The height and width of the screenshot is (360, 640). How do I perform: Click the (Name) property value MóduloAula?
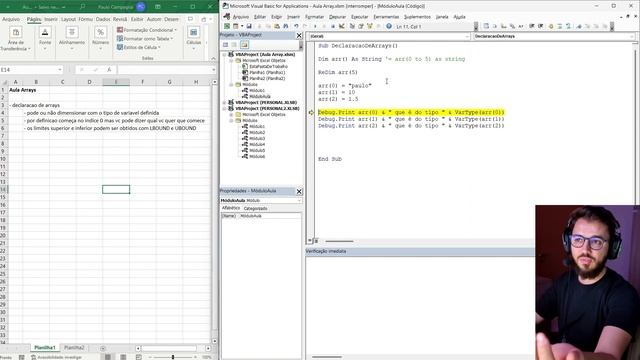click(270, 216)
